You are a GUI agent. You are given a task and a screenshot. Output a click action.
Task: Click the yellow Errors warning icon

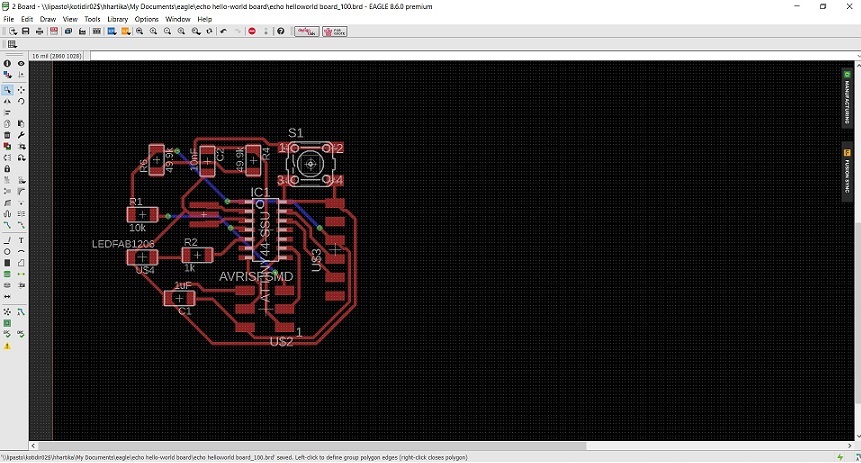coord(7,346)
